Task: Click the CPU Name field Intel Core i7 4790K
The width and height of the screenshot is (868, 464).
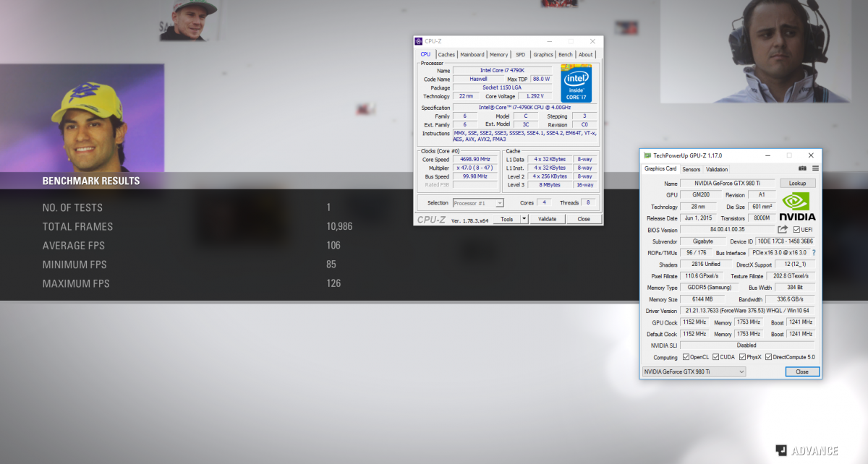Action: pos(502,70)
